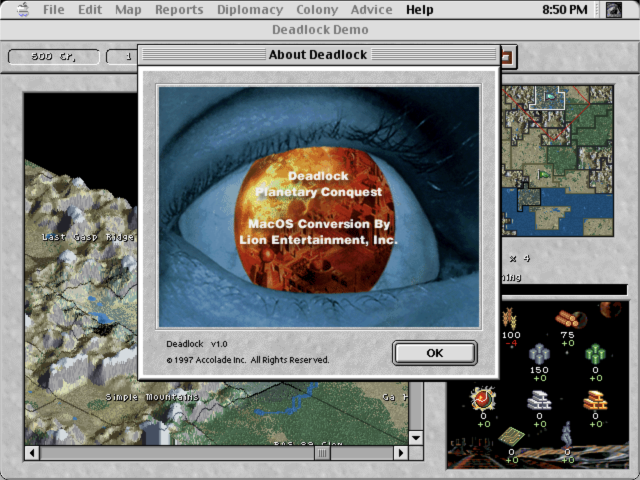Click the down arrow of the vertical map scrollbar
Viewport: 640px width, 480px height.
coord(416,438)
